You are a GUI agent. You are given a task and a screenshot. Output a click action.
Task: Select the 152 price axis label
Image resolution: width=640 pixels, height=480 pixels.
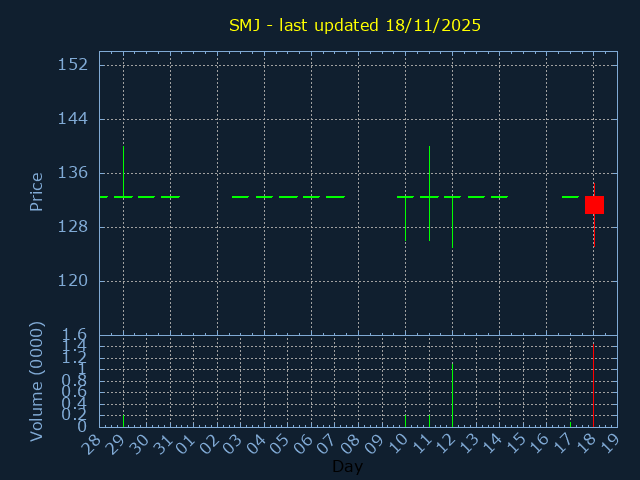[x=73, y=65]
